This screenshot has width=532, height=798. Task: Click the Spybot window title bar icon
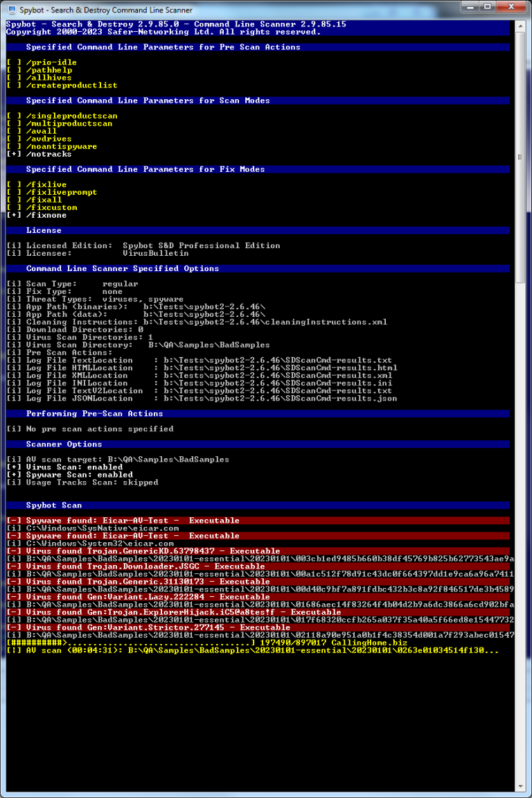click(11, 9)
